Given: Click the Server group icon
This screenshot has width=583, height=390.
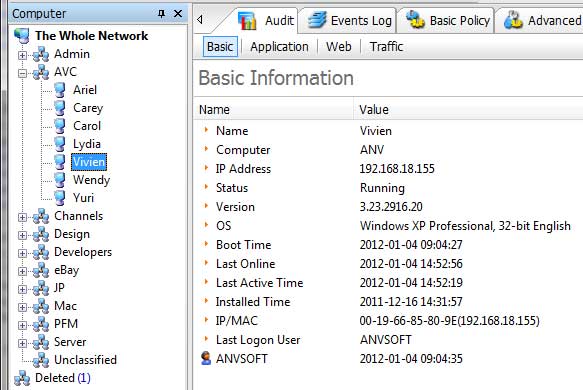Looking at the screenshot, I should click(x=41, y=342).
